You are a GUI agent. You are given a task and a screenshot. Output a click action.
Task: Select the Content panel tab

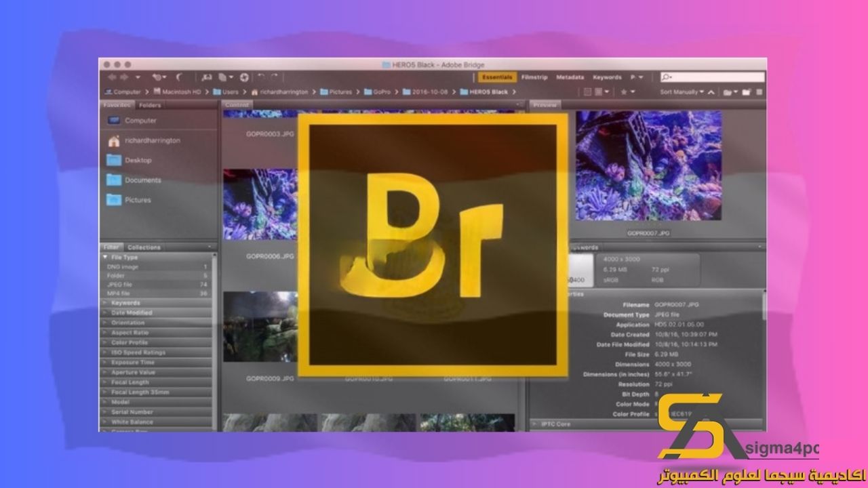pyautogui.click(x=237, y=105)
